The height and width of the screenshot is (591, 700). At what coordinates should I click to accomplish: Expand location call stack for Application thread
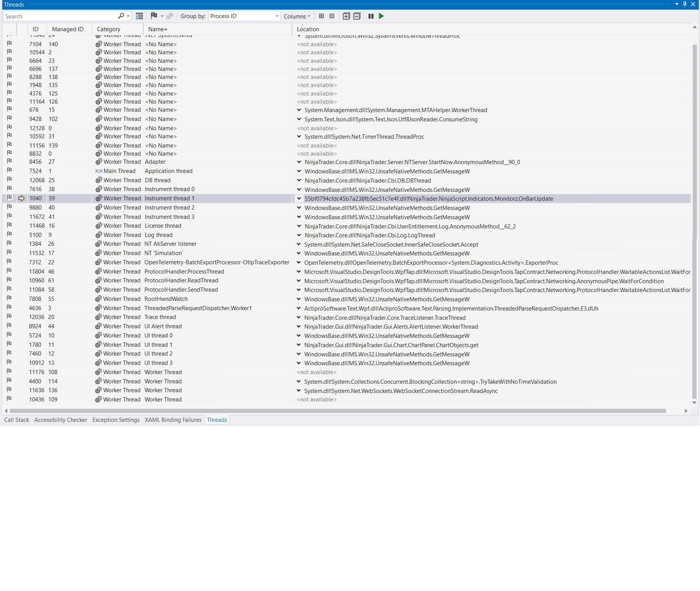click(299, 171)
